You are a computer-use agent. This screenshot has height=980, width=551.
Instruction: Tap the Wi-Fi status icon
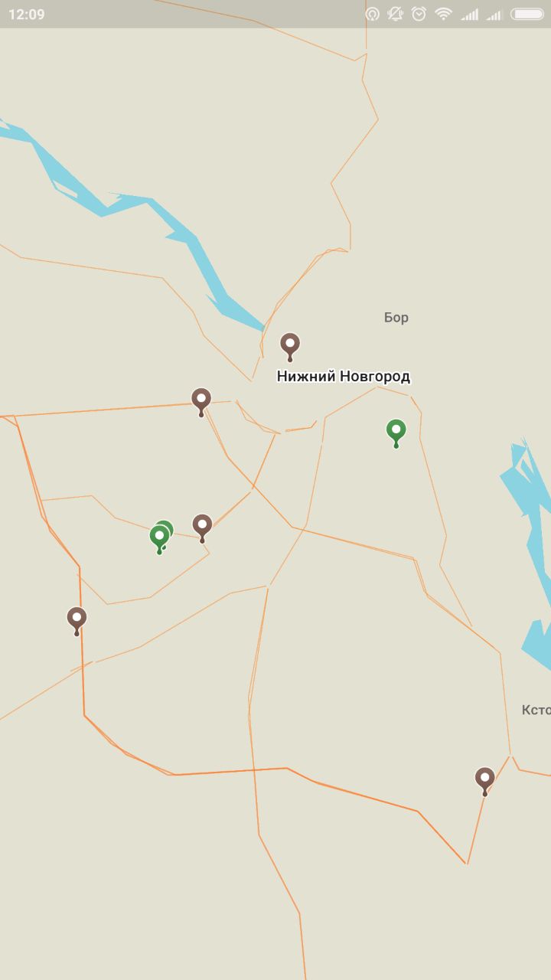pos(444,14)
